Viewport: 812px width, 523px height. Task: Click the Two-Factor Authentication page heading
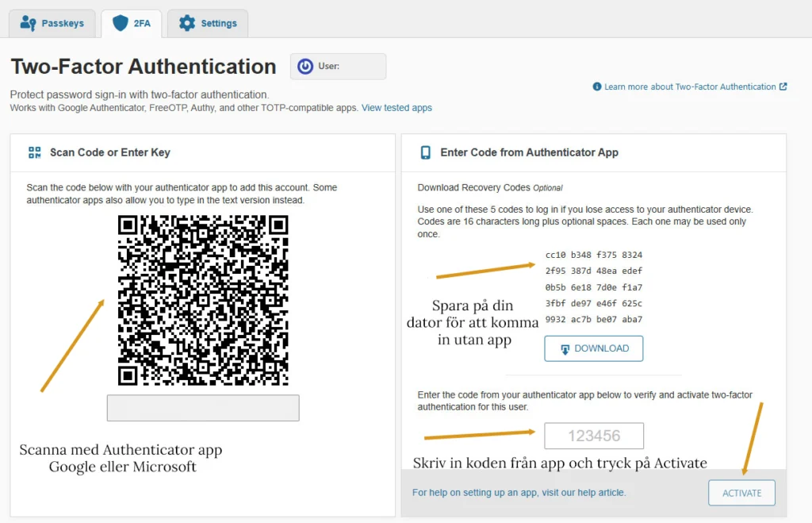[x=144, y=67]
